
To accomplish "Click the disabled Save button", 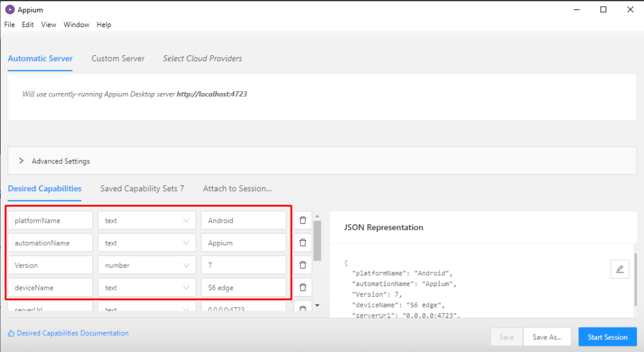I will click(506, 337).
